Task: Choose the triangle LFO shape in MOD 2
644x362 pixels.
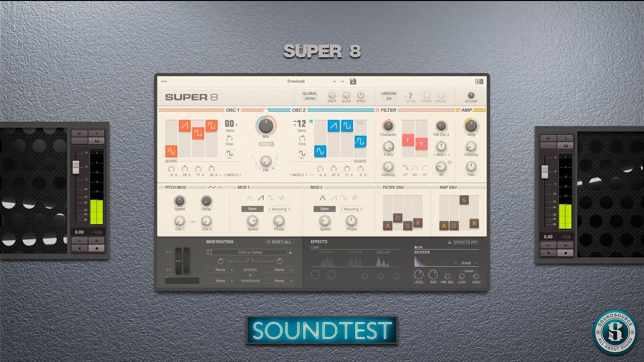Action: (323, 198)
